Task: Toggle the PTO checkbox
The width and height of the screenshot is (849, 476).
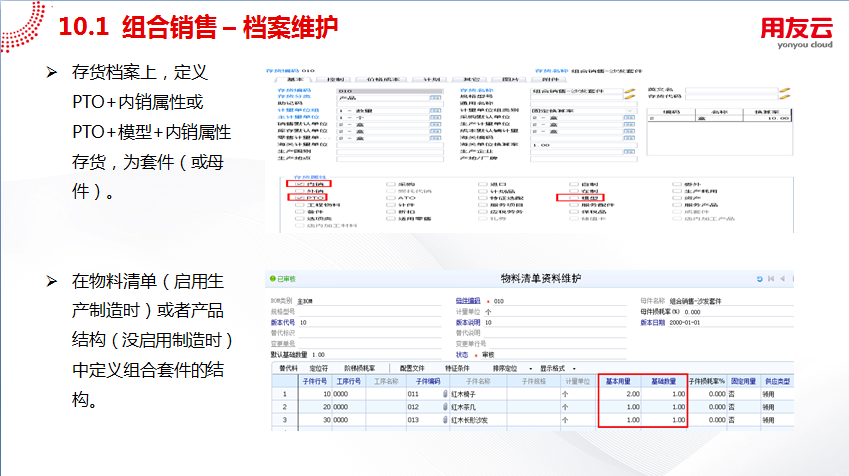Action: (x=299, y=198)
